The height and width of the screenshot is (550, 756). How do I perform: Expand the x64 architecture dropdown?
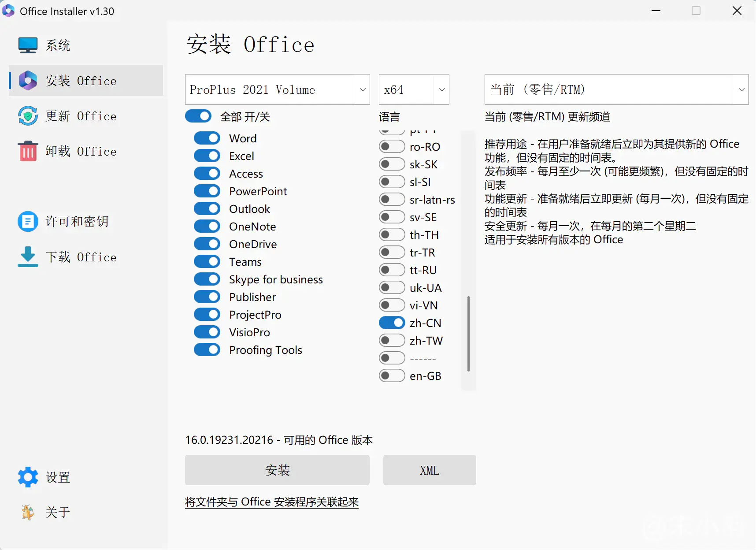414,89
